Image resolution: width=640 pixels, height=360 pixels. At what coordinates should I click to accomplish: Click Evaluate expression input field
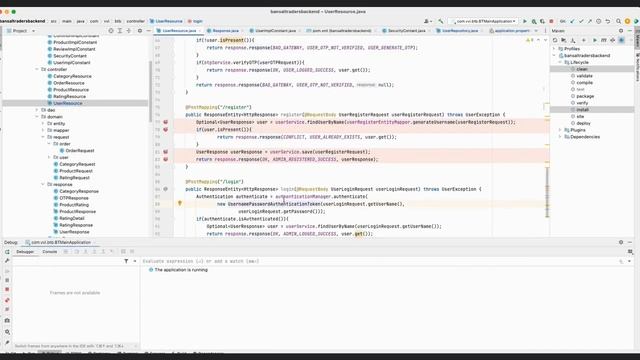coord(380,261)
